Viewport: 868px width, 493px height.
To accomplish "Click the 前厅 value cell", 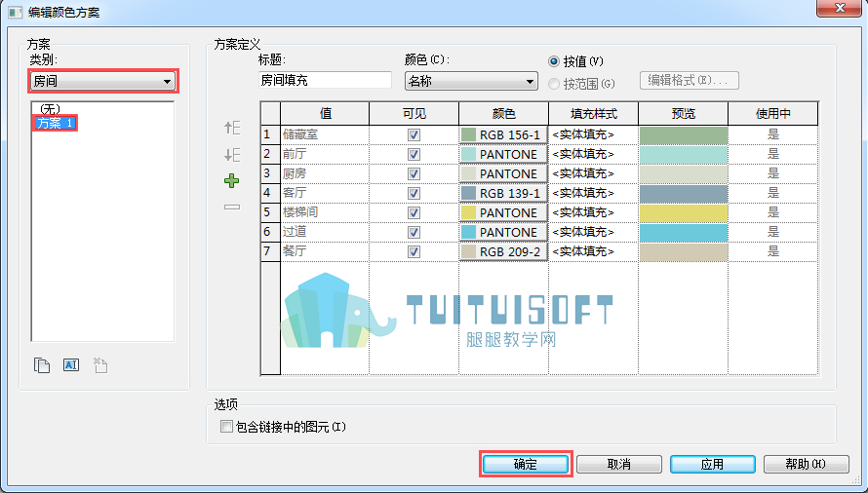I will click(x=325, y=154).
